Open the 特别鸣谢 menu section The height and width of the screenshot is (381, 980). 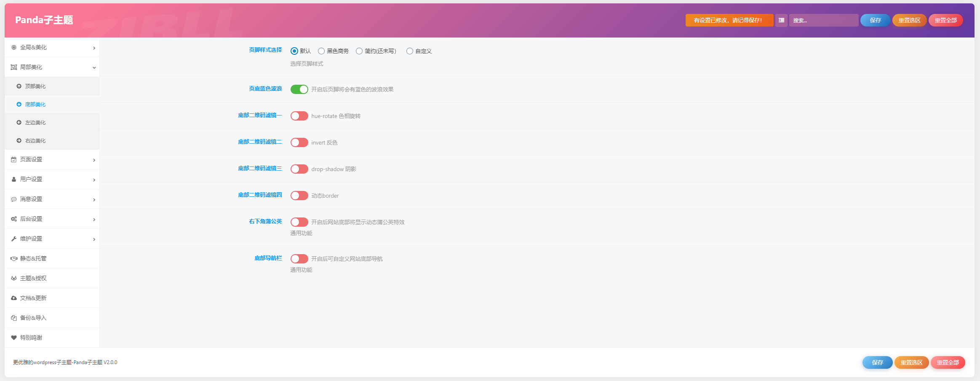click(52, 338)
